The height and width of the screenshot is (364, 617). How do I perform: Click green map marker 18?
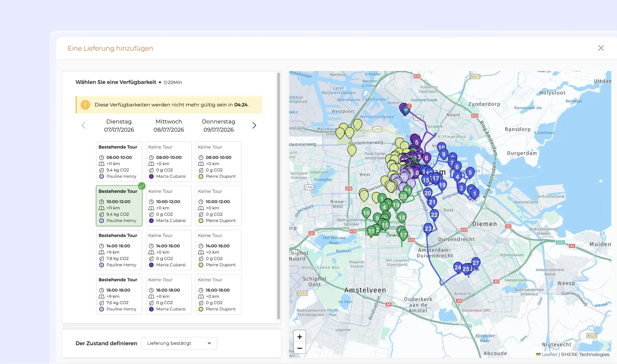coord(402,218)
